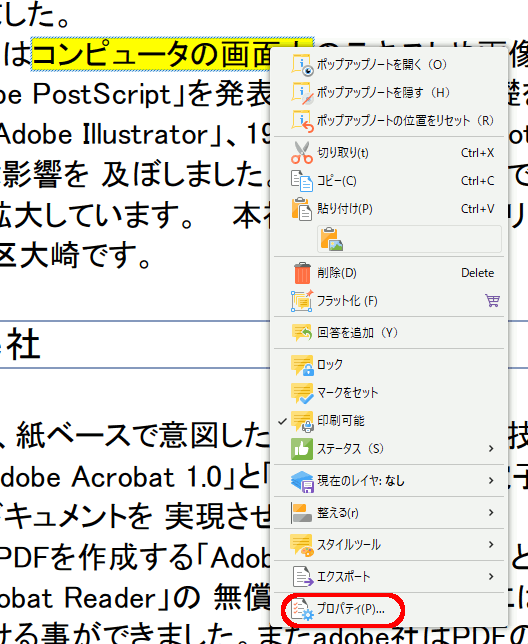528x644 pixels.
Task: Click the set mark checkmark icon
Action: pyautogui.click(x=302, y=393)
